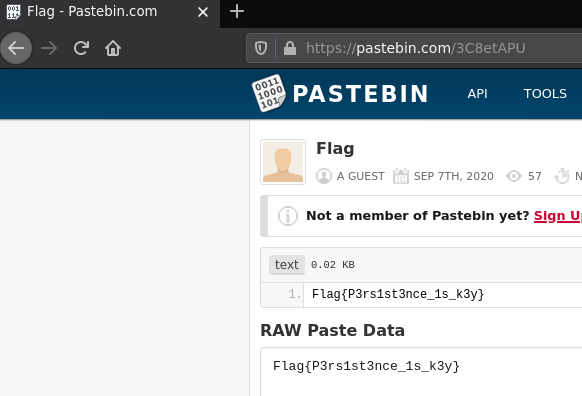This screenshot has width=582, height=396.
Task: Click the 57 view count
Action: [534, 176]
